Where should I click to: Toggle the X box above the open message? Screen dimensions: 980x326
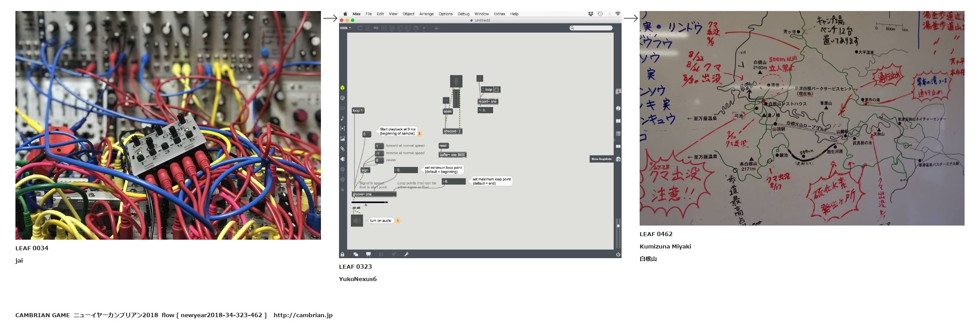click(x=446, y=100)
